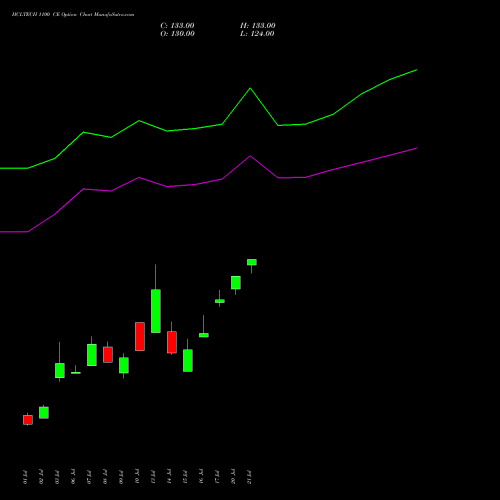Click the close value C: 133.00
Viewport: 500px width, 500px height.
click(177, 26)
